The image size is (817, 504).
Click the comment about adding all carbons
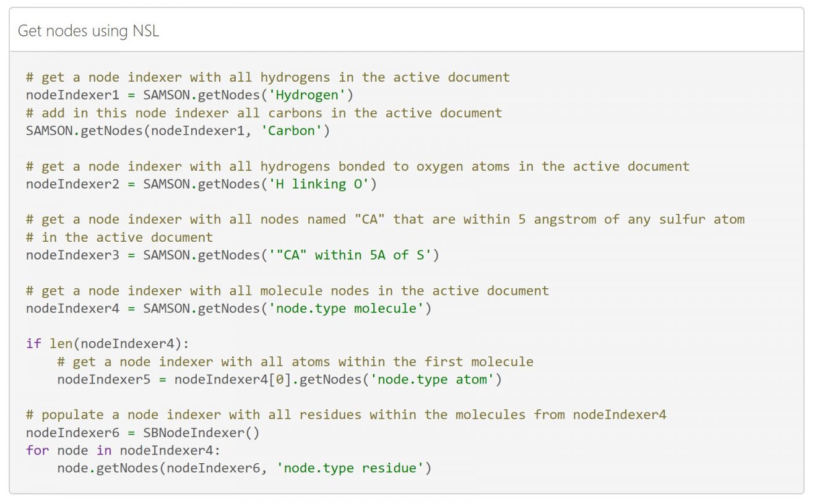point(264,113)
